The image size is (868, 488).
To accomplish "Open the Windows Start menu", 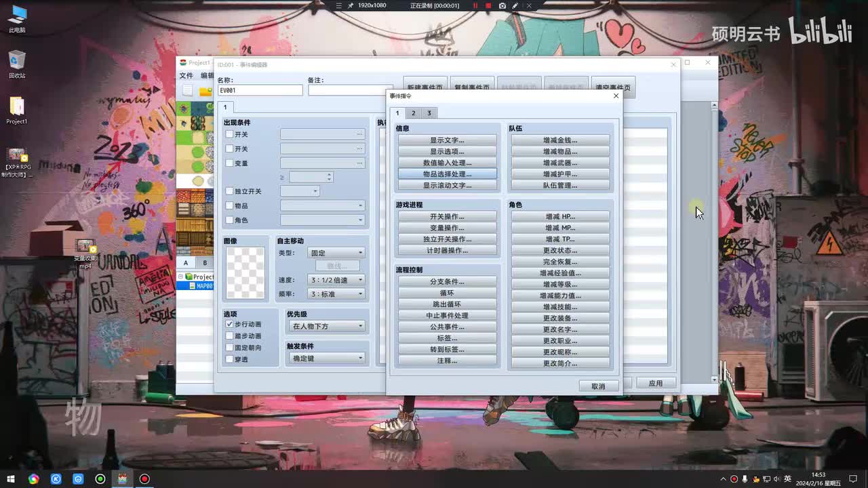I will (x=11, y=479).
